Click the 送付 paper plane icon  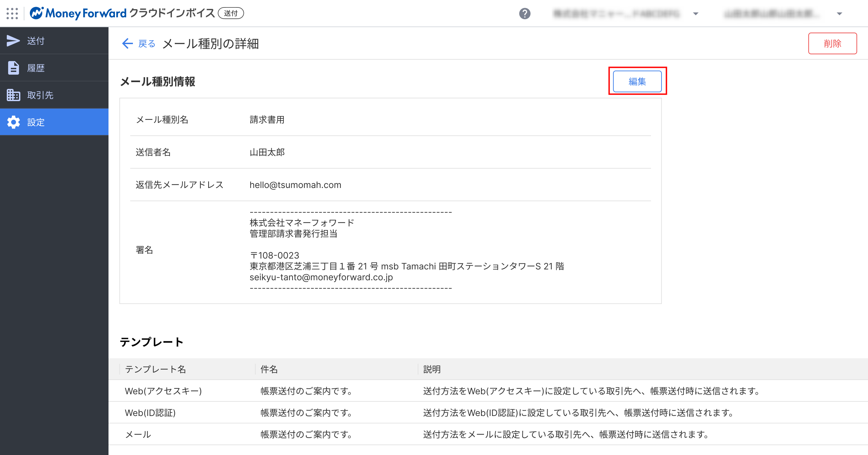click(x=13, y=41)
